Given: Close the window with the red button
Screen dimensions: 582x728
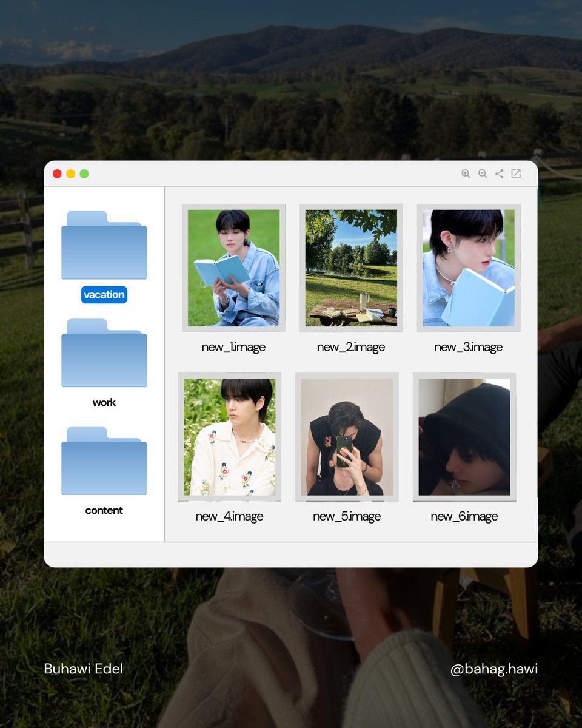Looking at the screenshot, I should 57,174.
